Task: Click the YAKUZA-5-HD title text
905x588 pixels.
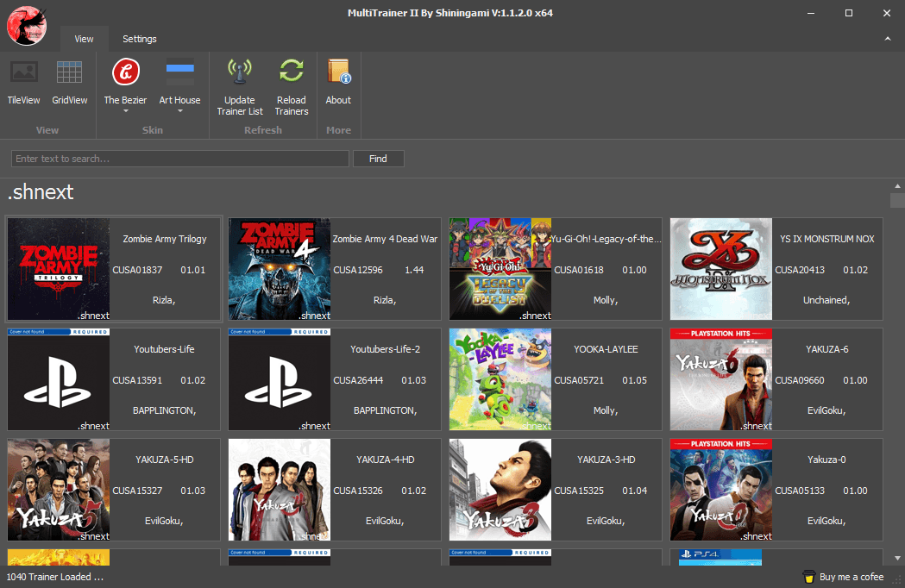Action: 165,460
